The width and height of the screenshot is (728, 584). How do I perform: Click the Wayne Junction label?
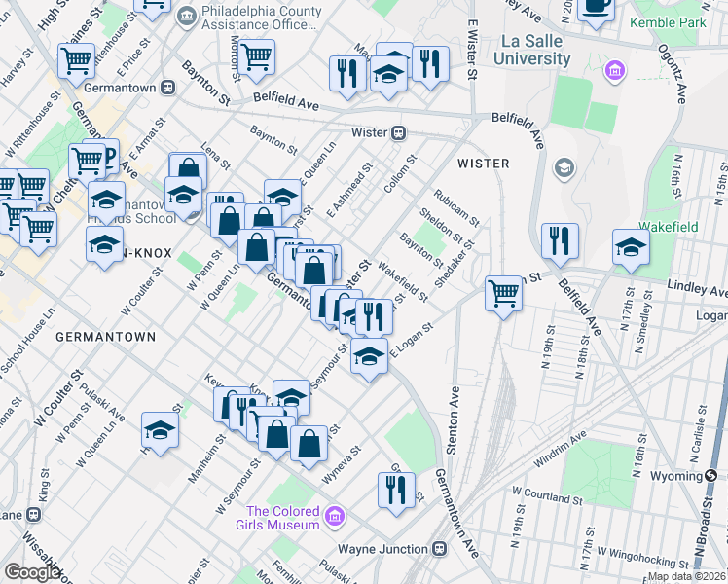point(382,549)
